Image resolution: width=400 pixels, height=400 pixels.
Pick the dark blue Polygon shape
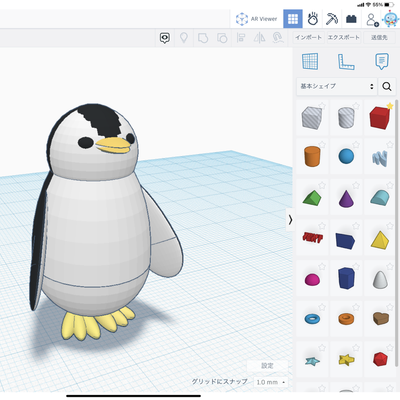(x=346, y=278)
